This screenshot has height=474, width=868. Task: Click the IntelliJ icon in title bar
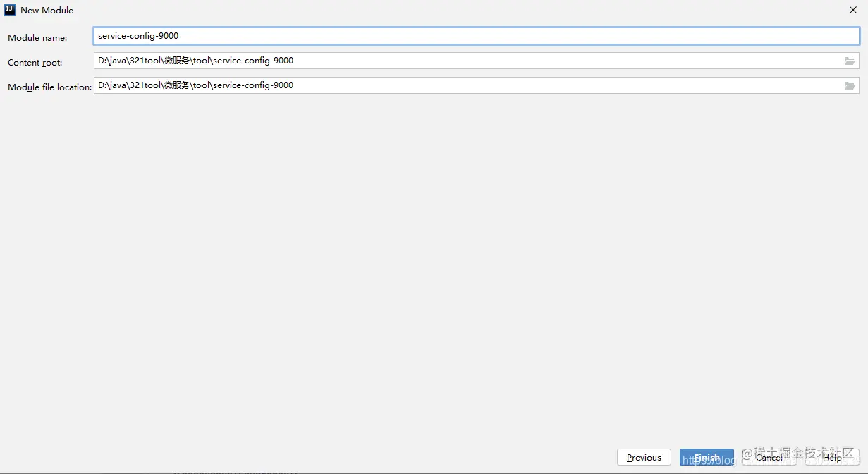(x=10, y=10)
